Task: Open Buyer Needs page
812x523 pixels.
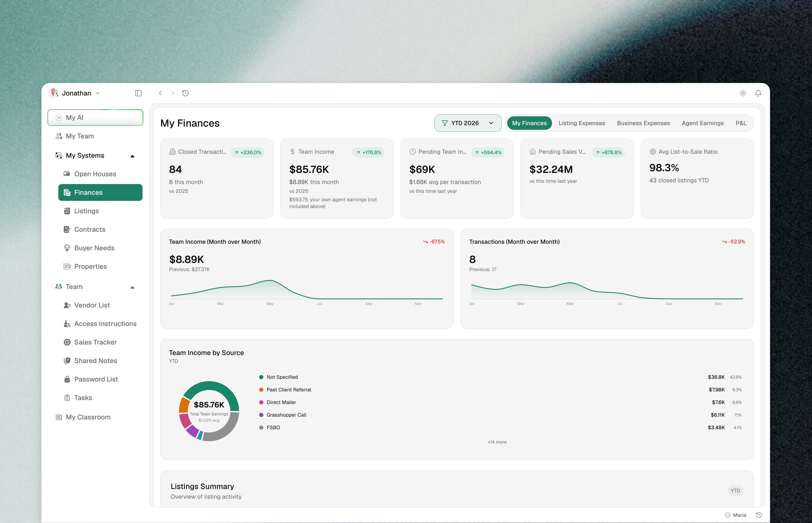Action: tap(100, 248)
